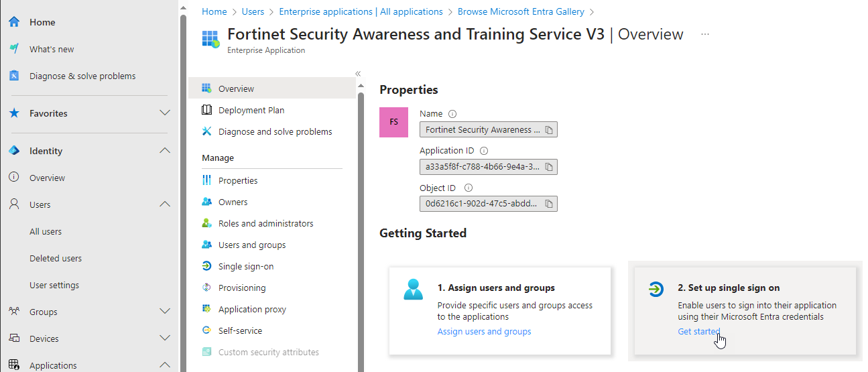
Task: Click the Provisioning sync icon
Action: coord(206,288)
